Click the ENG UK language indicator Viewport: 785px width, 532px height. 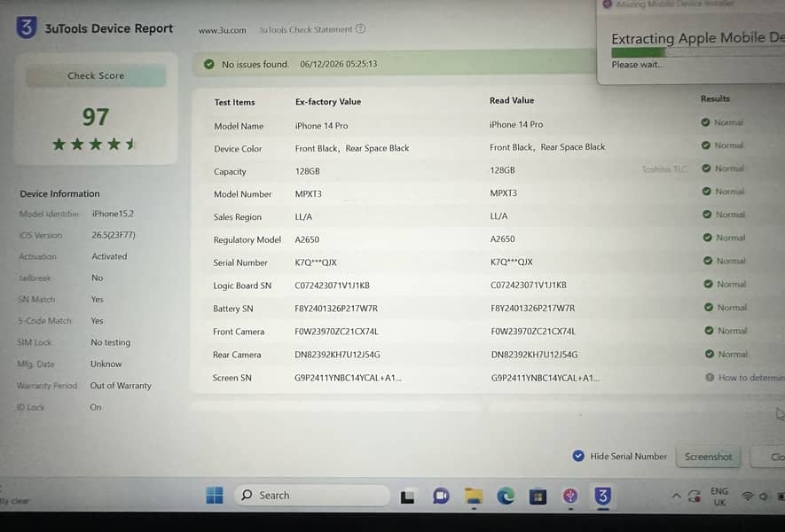pyautogui.click(x=718, y=497)
